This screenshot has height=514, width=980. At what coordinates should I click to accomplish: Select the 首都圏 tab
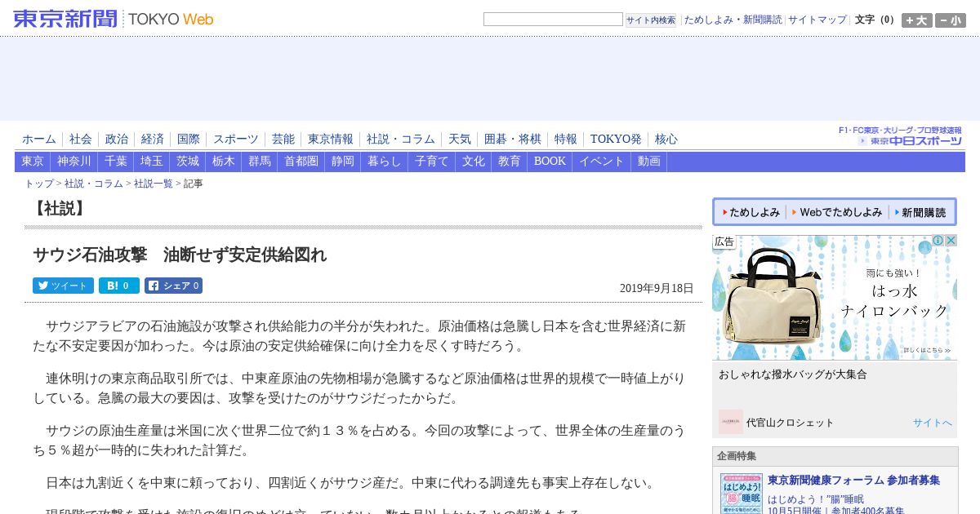(301, 162)
